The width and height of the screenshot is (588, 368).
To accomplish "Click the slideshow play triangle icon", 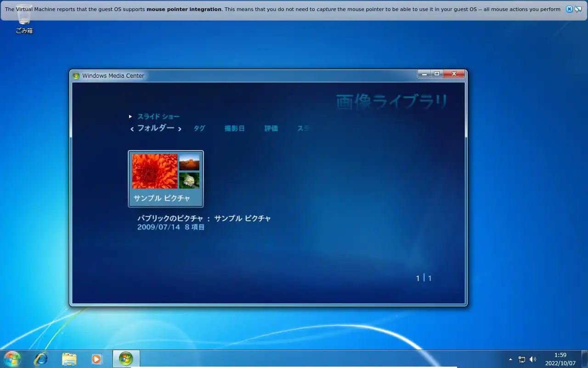I will (x=130, y=117).
